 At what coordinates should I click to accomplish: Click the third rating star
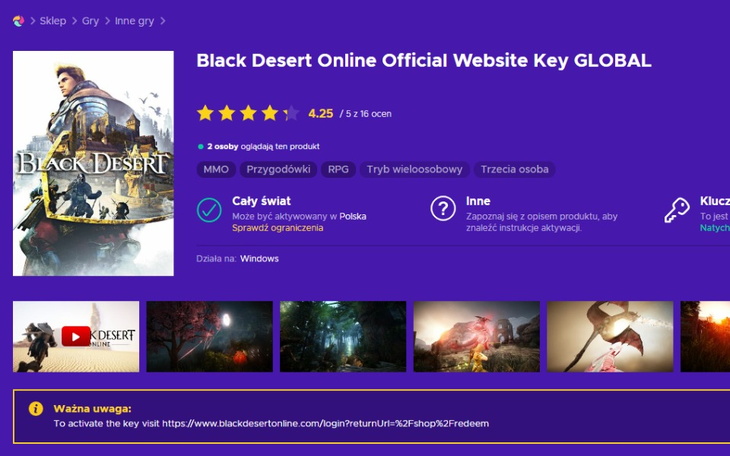click(248, 113)
